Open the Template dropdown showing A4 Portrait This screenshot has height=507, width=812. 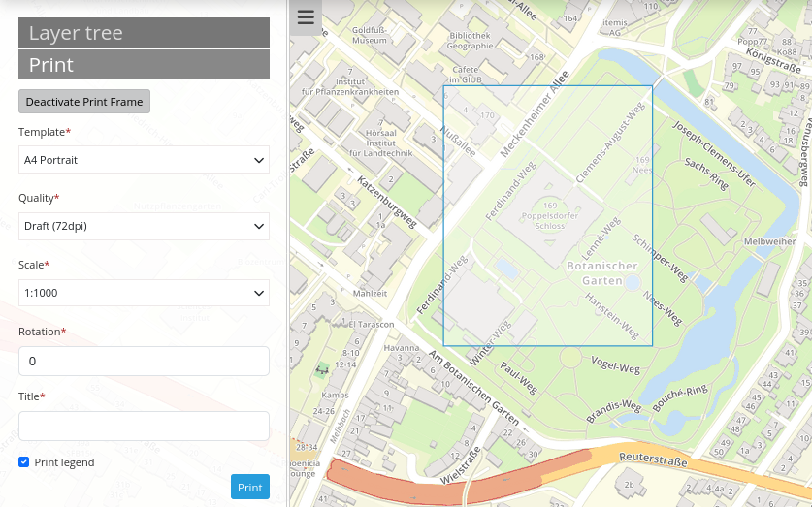click(144, 160)
